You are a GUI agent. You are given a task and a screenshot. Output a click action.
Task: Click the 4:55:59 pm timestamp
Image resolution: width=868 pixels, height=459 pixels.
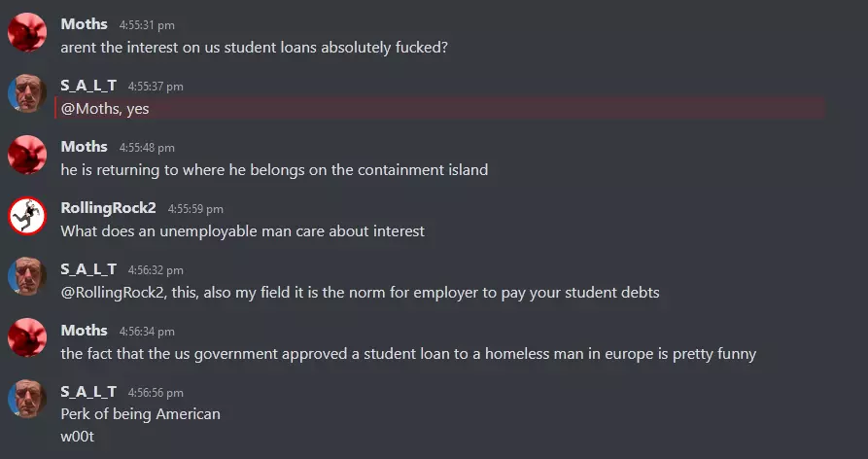click(195, 209)
